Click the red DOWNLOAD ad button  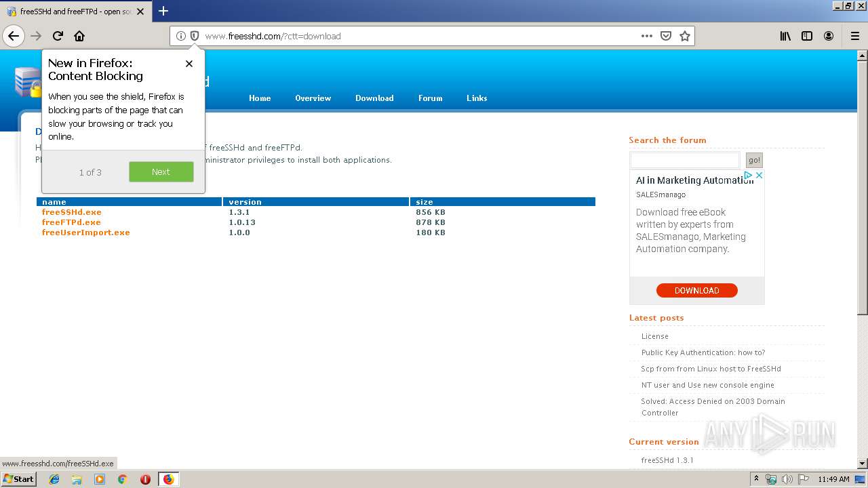pyautogui.click(x=696, y=291)
